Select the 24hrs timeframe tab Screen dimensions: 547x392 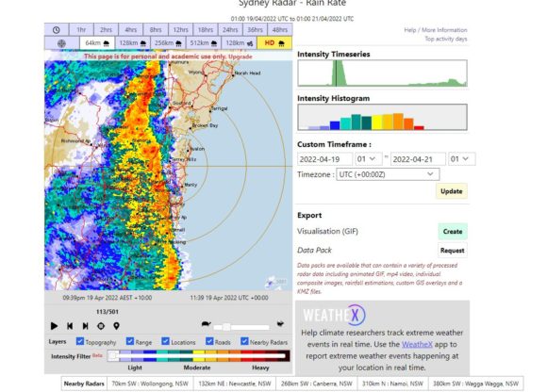230,30
